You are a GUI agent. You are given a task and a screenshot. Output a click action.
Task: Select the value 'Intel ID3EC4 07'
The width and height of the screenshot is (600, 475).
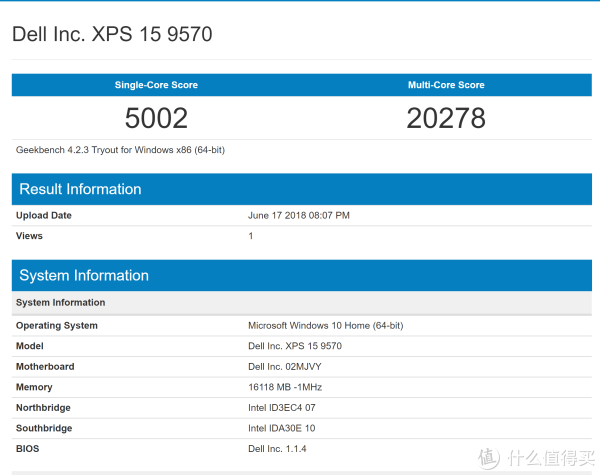pos(282,408)
